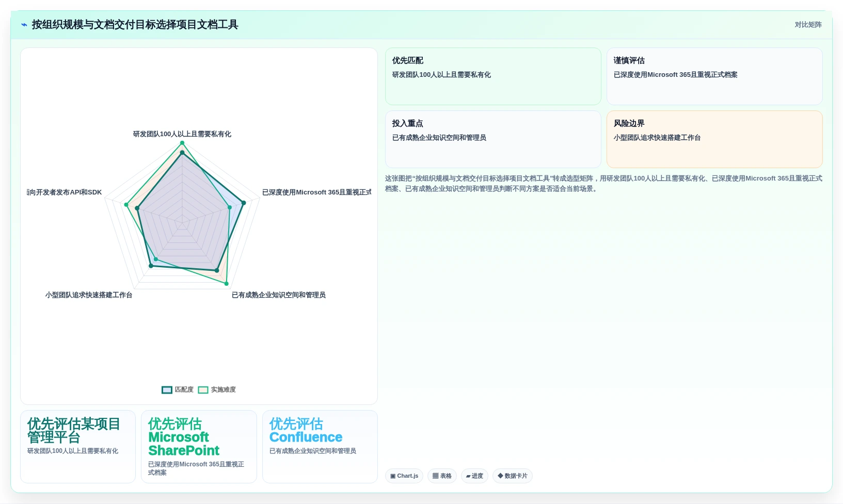Select the Chart.js tag chip

coord(404,476)
